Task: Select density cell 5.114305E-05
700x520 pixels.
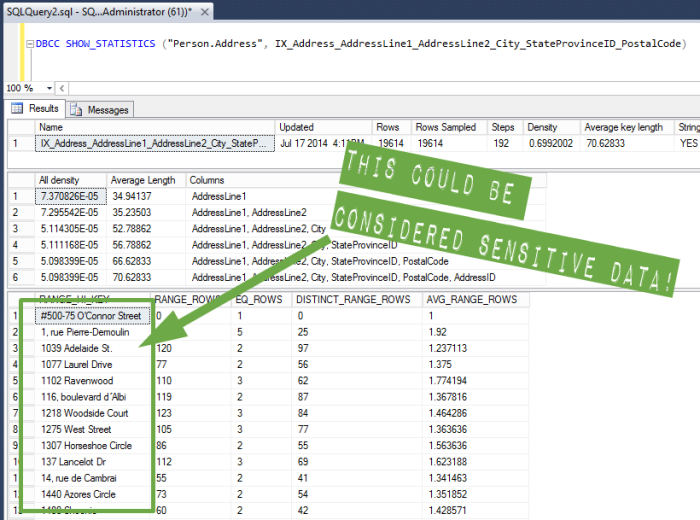Action: [x=71, y=229]
